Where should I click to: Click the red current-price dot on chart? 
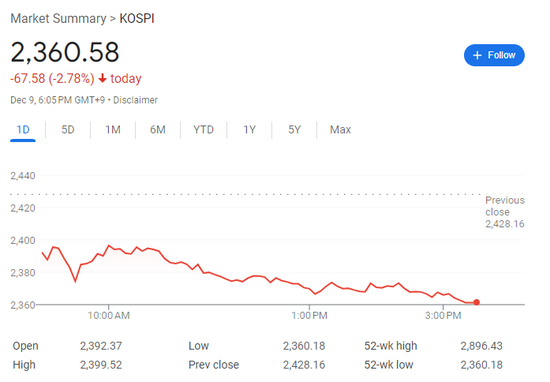point(476,302)
